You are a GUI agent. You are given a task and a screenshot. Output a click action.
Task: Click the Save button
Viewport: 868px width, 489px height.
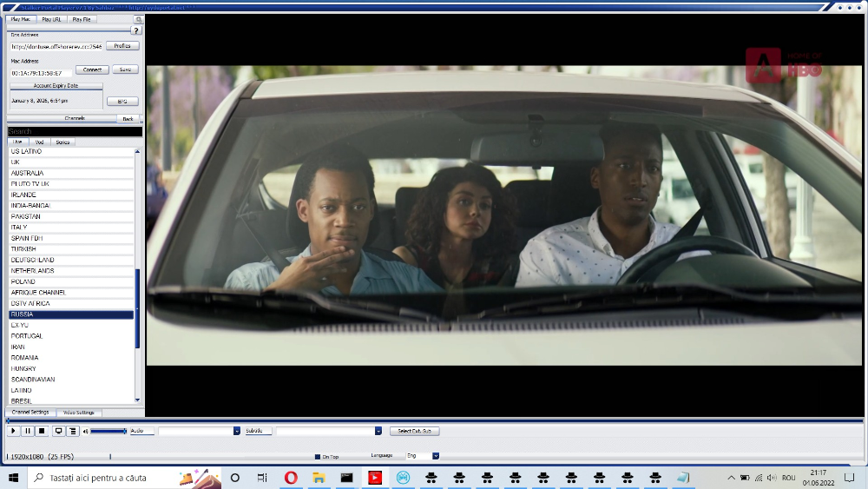(126, 69)
